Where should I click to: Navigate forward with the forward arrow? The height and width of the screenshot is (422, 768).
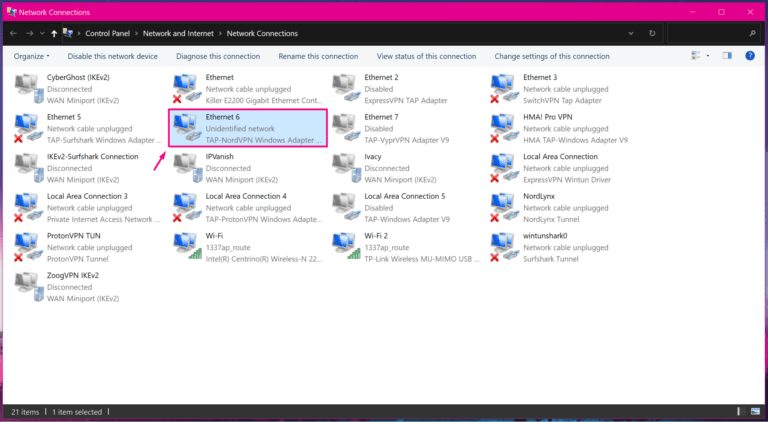30,33
